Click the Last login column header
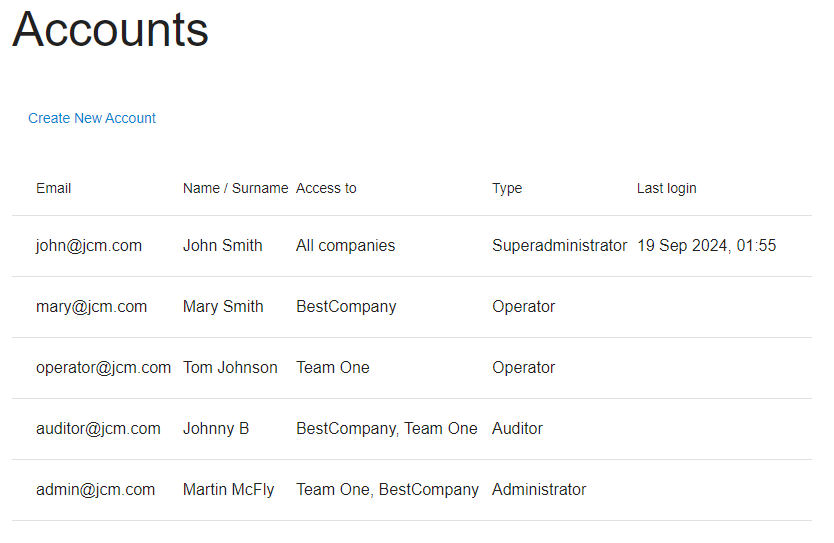 pyautogui.click(x=666, y=188)
